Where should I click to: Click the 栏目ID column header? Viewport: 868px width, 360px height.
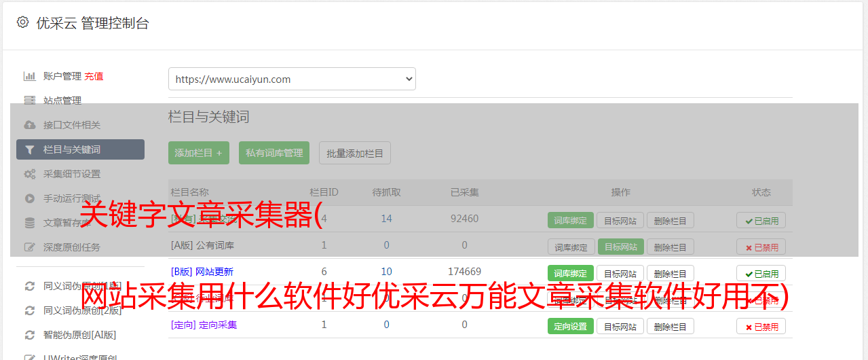[x=324, y=192]
